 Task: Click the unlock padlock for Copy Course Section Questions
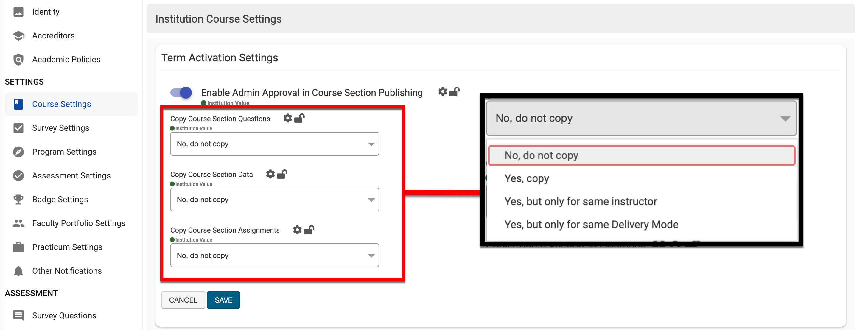(x=300, y=118)
